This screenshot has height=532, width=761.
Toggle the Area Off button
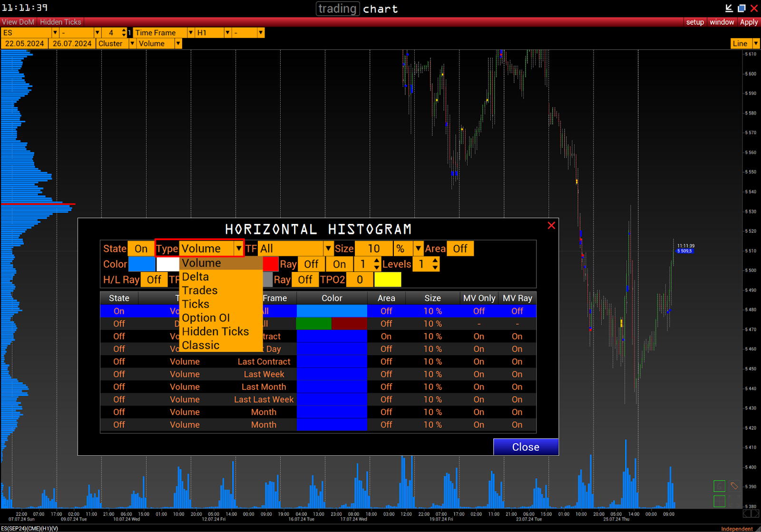pos(460,249)
